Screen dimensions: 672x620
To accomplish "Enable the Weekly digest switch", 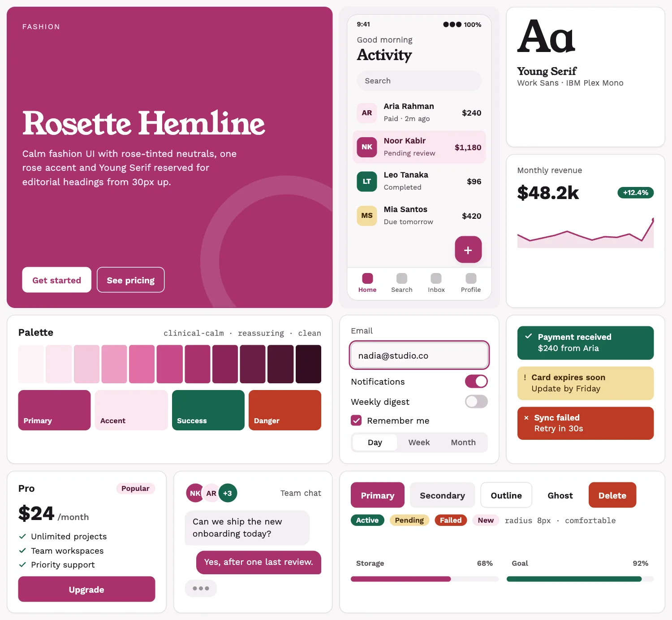I will [x=476, y=402].
